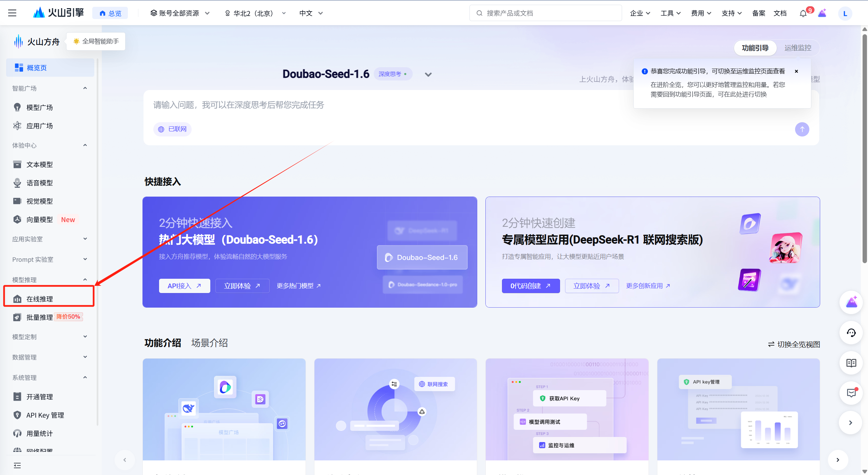Screen dimensions: 868x475
Task: Open 开通管理 in the sidebar
Action: (x=39, y=397)
